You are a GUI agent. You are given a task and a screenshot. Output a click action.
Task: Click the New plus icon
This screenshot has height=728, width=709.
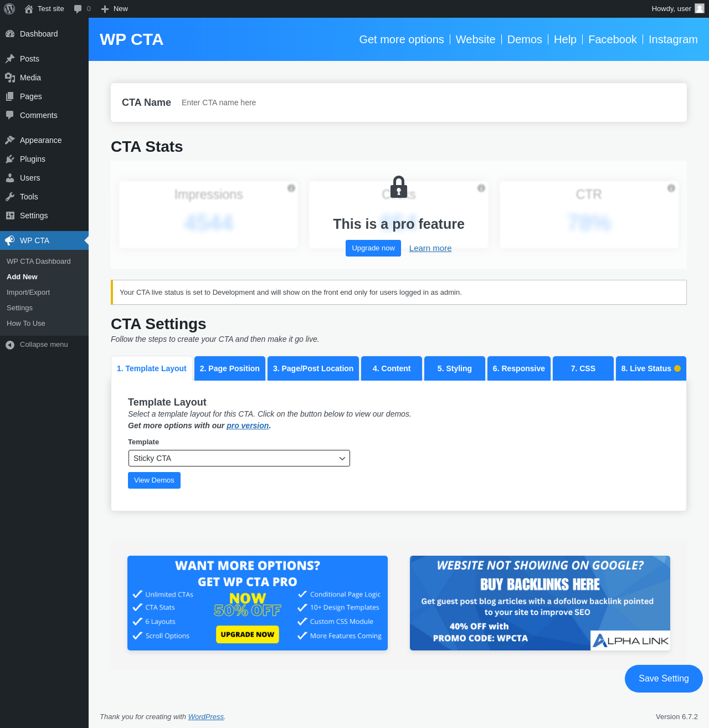coord(105,9)
